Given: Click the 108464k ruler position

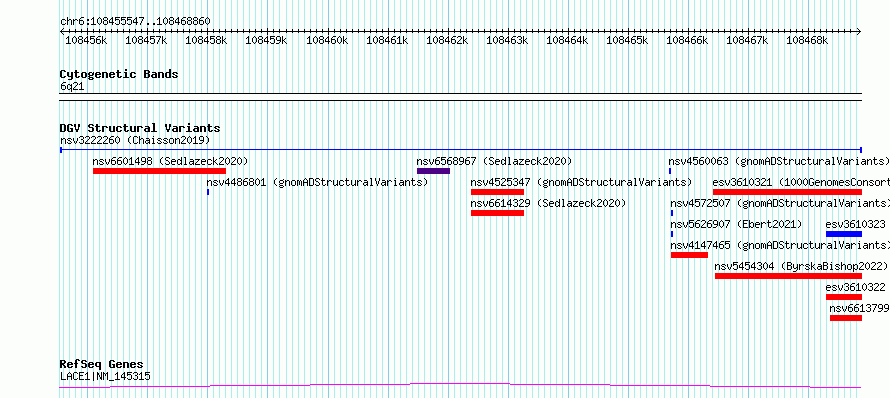Looking at the screenshot, I should click(567, 40).
